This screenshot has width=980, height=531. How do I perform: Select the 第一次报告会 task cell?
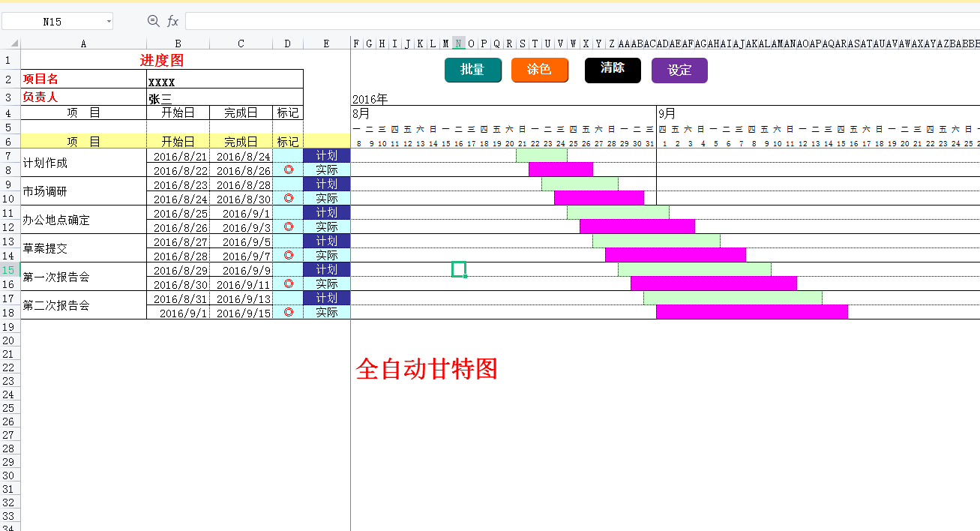83,277
